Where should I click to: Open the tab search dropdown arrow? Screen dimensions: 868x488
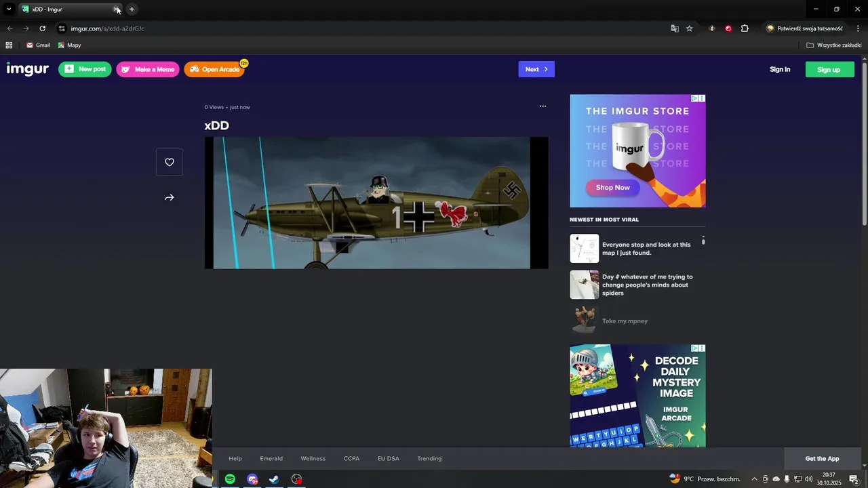pyautogui.click(x=9, y=9)
